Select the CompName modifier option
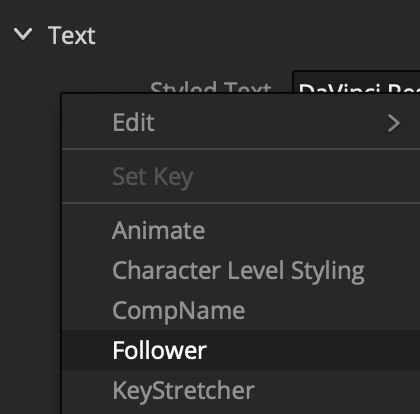 click(241, 310)
